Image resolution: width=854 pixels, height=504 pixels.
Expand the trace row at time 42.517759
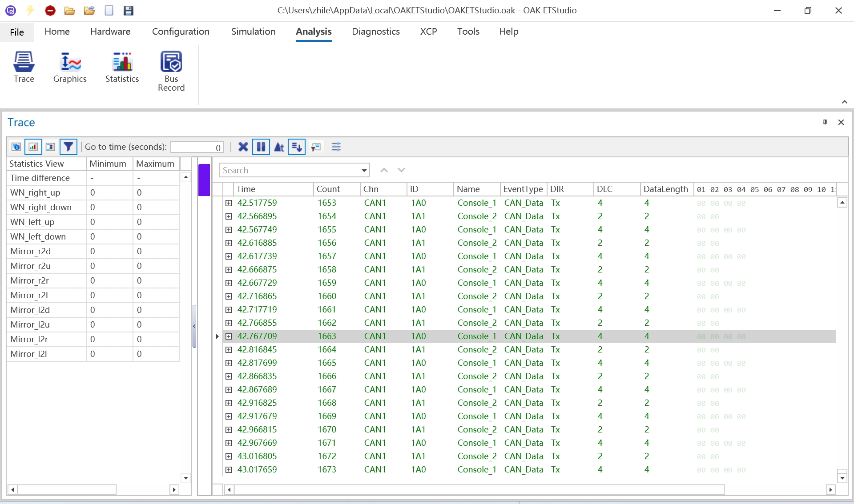click(x=229, y=203)
